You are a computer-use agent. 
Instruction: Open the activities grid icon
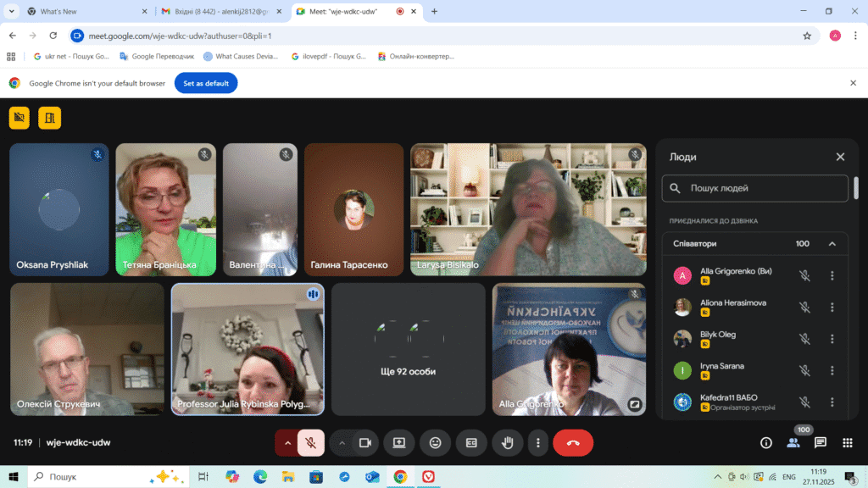(847, 442)
